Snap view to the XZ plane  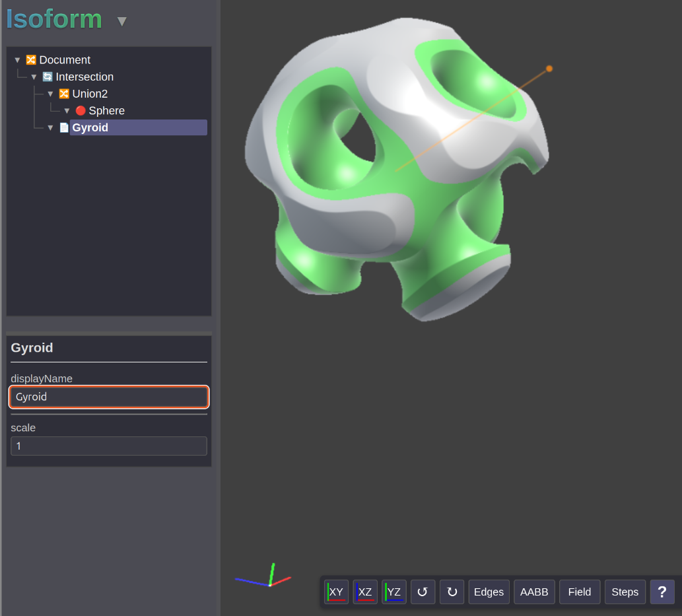364,592
